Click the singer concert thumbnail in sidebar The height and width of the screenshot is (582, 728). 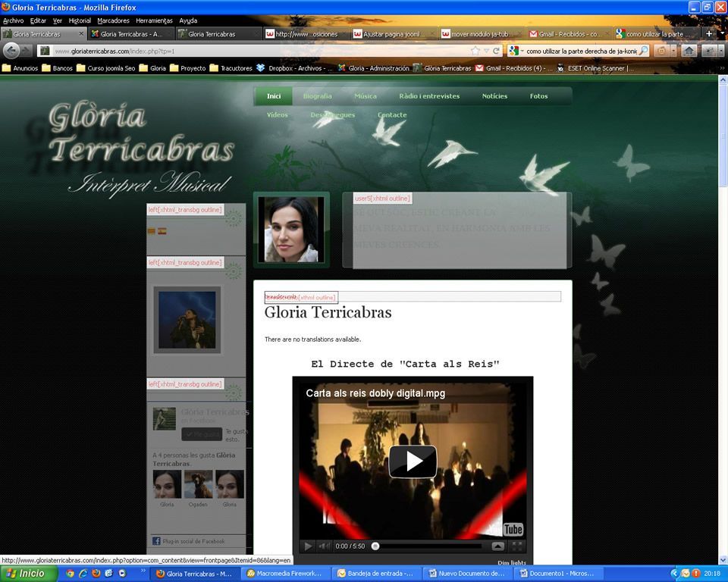tap(187, 320)
